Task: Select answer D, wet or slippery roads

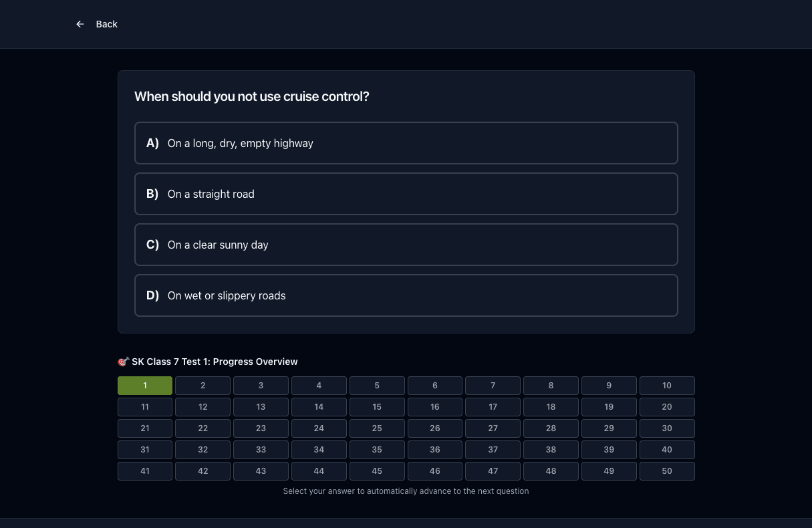Action: 406,295
